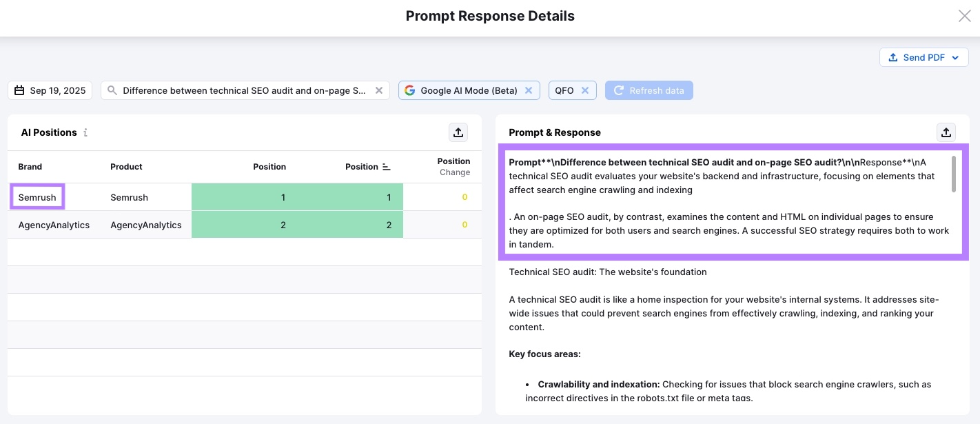This screenshot has height=424, width=980.
Task: Sort by the second Position column
Action: [368, 166]
